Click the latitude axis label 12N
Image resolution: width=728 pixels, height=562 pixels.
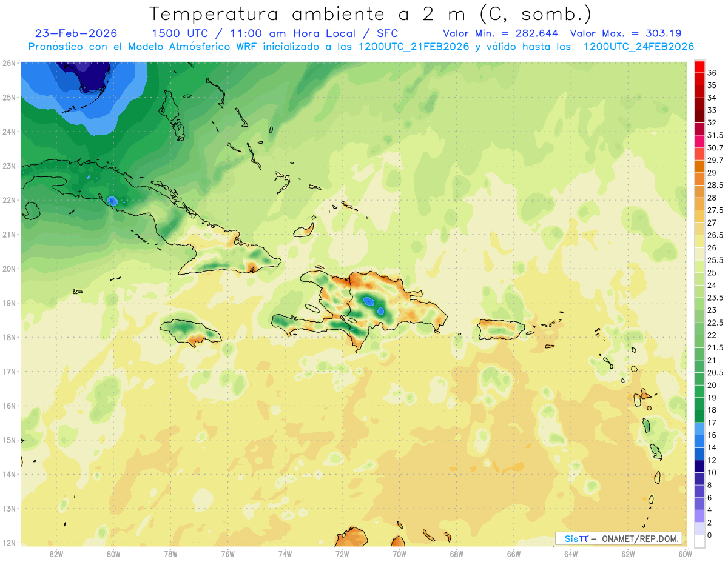pos(9,543)
